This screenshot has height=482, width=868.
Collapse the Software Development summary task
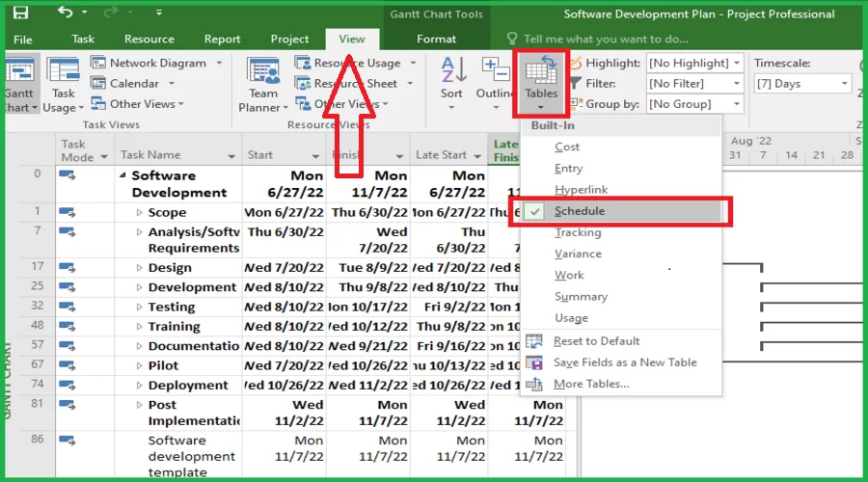point(122,176)
